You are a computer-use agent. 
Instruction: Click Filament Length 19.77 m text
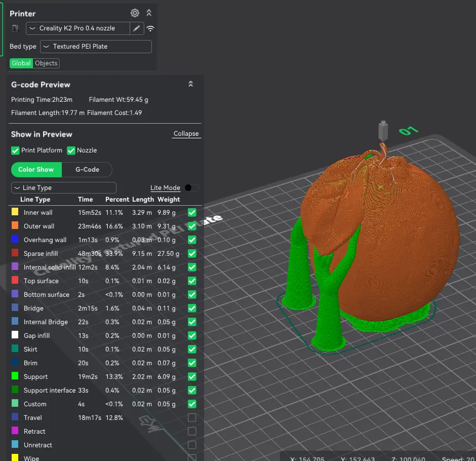tap(48, 112)
